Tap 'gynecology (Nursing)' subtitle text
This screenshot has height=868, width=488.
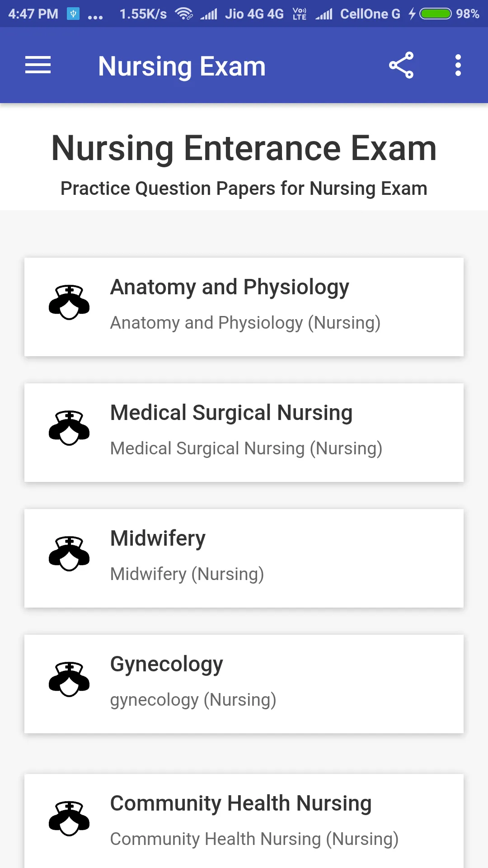point(193,700)
